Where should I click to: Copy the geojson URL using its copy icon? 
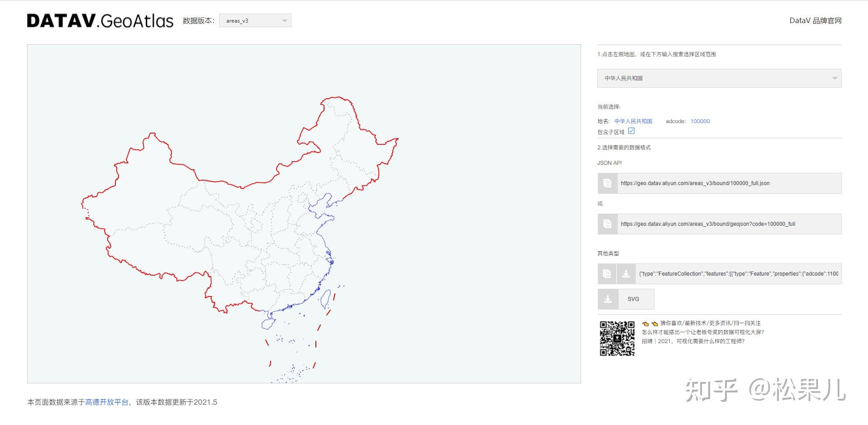tap(607, 224)
